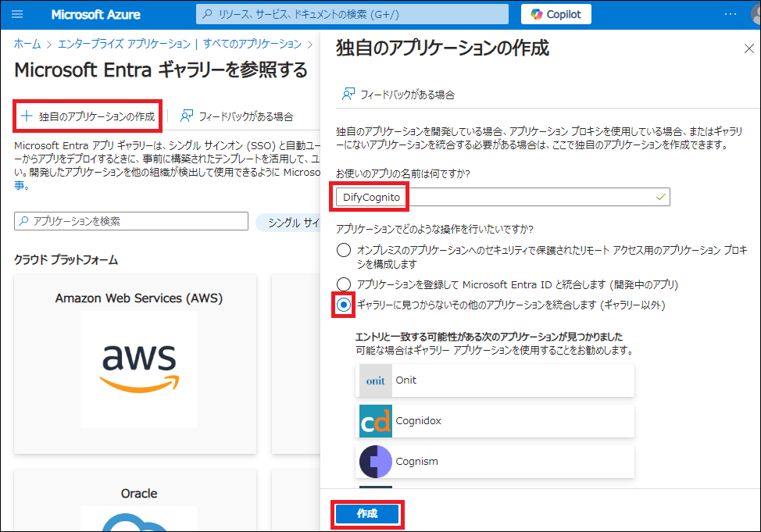This screenshot has width=761, height=532.
Task: Click the feedback icon in the panel
Action: (x=348, y=95)
